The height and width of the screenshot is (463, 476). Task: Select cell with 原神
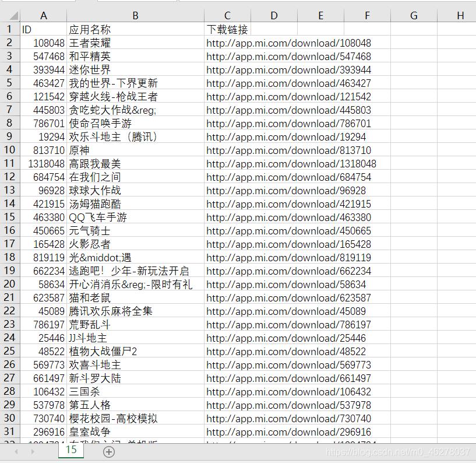click(x=135, y=150)
